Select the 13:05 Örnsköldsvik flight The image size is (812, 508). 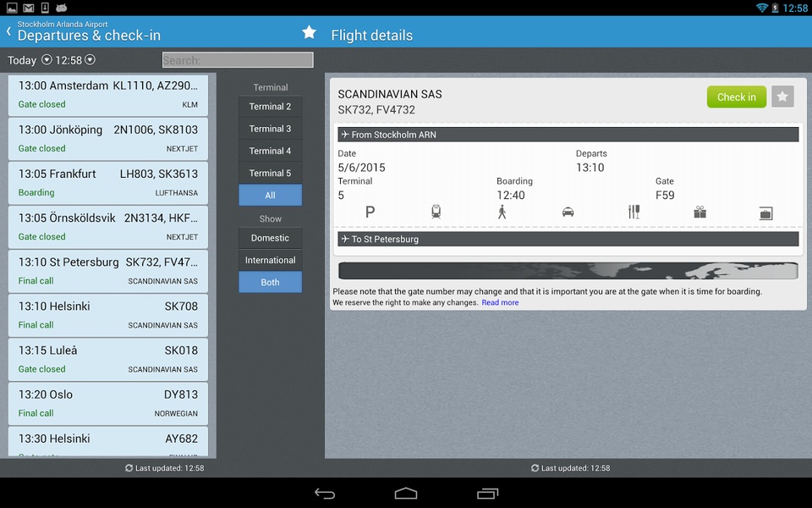coord(108,227)
